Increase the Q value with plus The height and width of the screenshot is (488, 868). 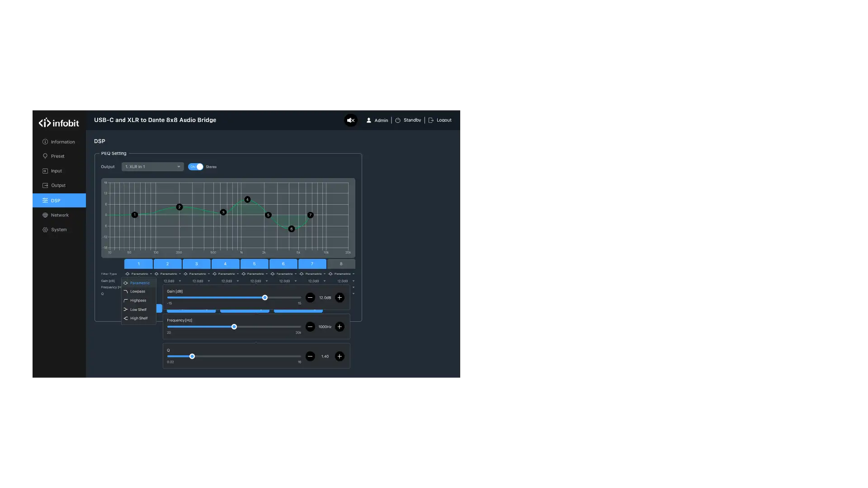click(x=340, y=357)
